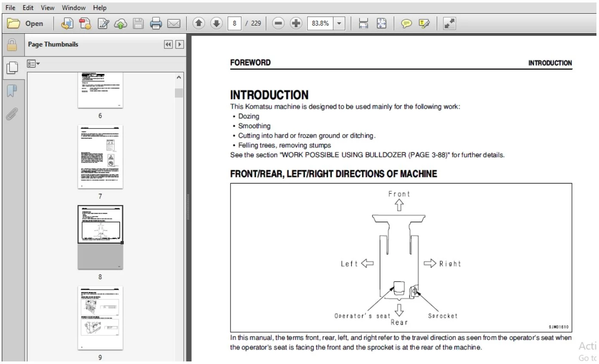Screen dimensions: 599x364
Task: Click the email envelope icon
Action: coord(173,24)
